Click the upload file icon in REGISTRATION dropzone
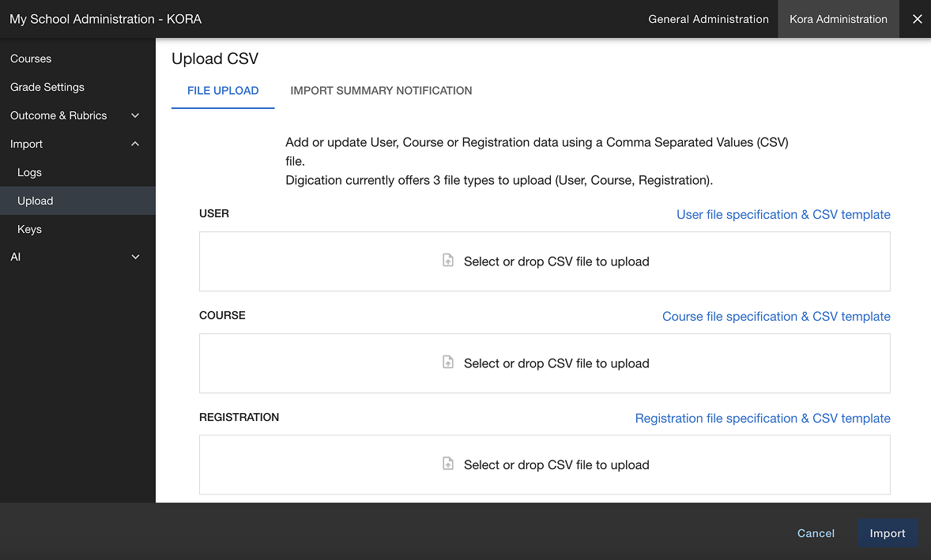The image size is (931, 560). 448,464
